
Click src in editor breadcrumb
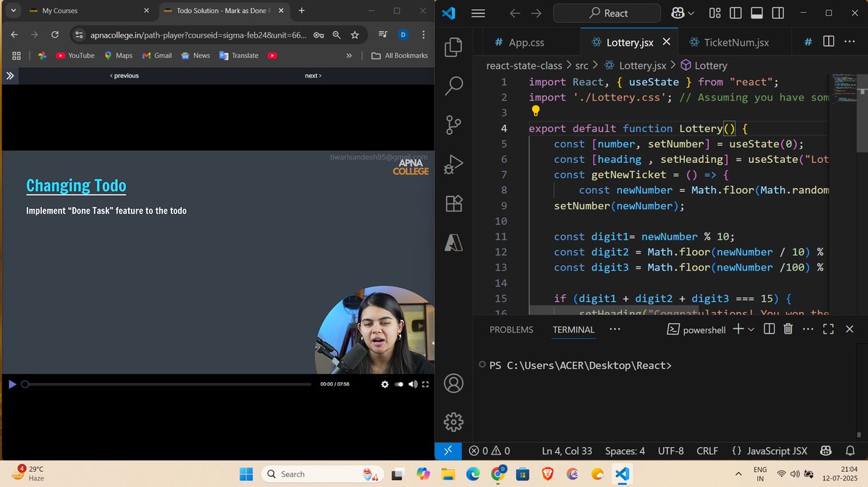tap(582, 65)
